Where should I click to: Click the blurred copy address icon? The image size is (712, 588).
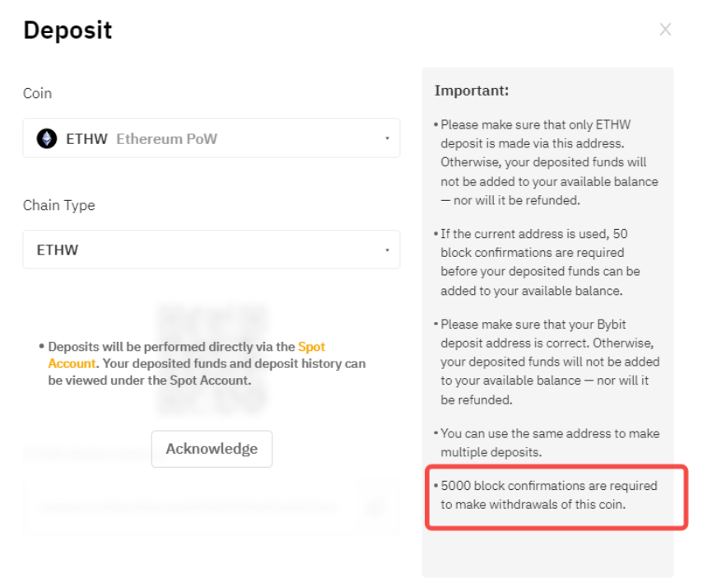click(x=375, y=506)
